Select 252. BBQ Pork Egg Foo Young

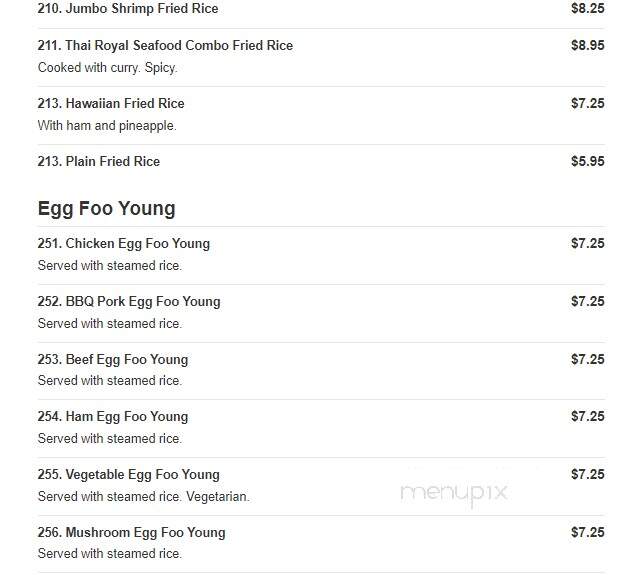click(129, 302)
